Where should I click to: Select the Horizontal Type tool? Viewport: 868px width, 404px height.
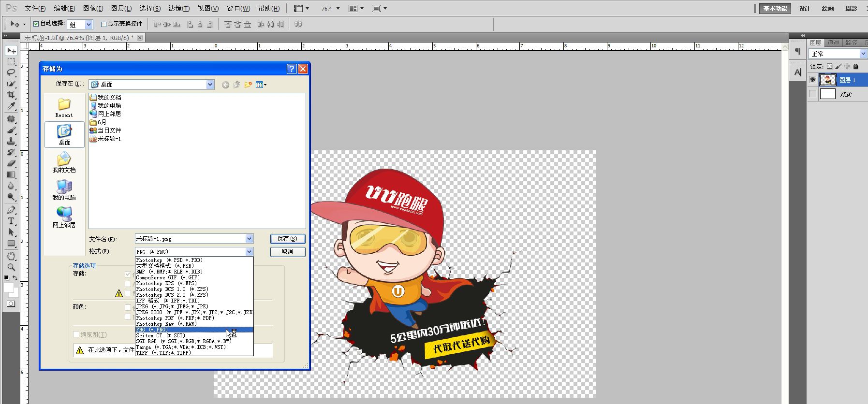click(11, 221)
